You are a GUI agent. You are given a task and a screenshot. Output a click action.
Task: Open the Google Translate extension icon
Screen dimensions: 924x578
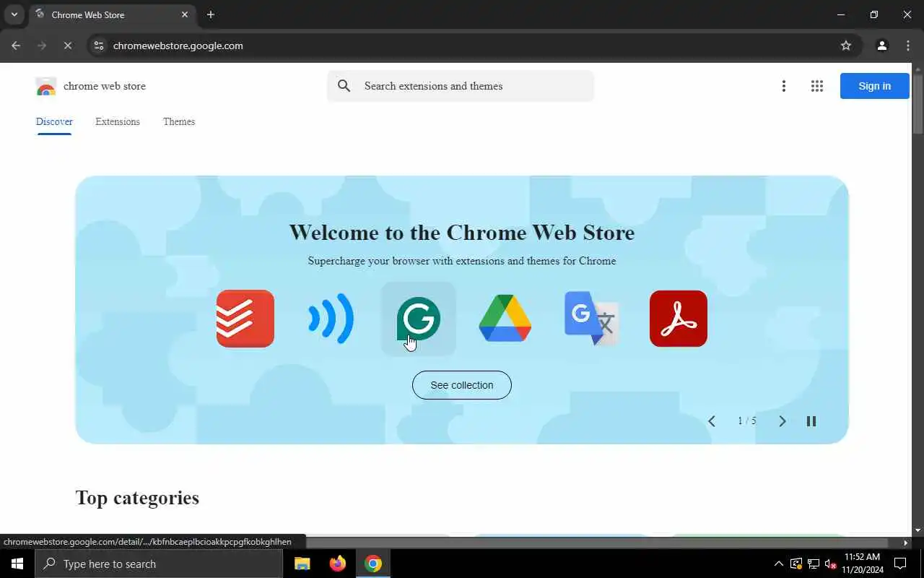click(x=592, y=319)
